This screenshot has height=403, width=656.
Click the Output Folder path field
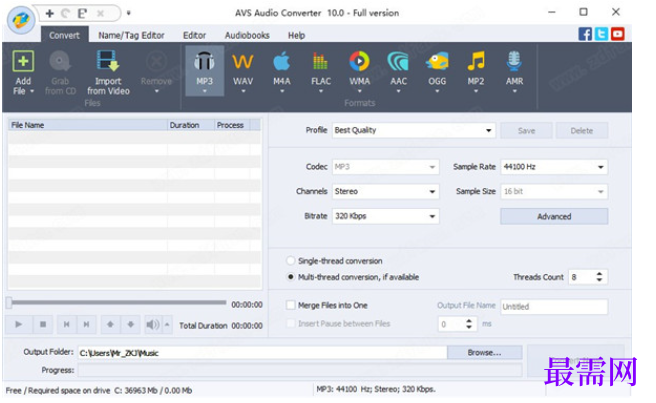tap(262, 353)
